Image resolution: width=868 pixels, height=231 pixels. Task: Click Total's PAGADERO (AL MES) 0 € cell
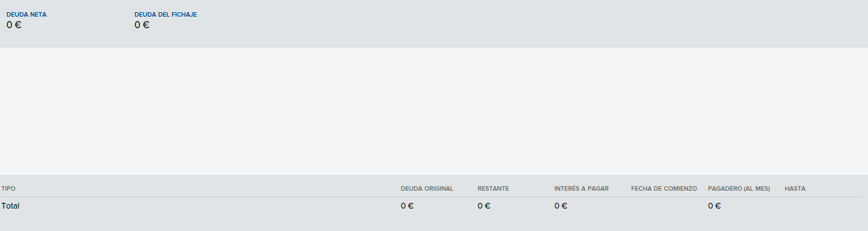coord(714,206)
